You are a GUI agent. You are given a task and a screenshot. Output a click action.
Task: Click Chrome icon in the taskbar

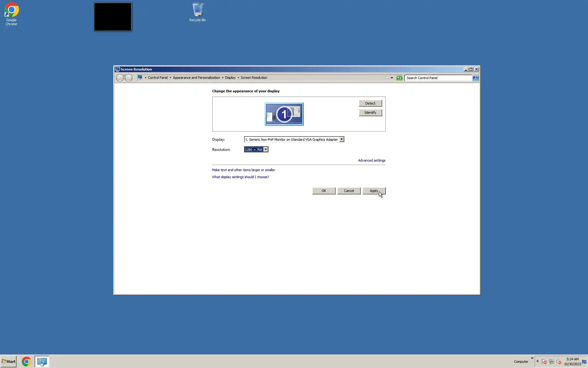[27, 362]
